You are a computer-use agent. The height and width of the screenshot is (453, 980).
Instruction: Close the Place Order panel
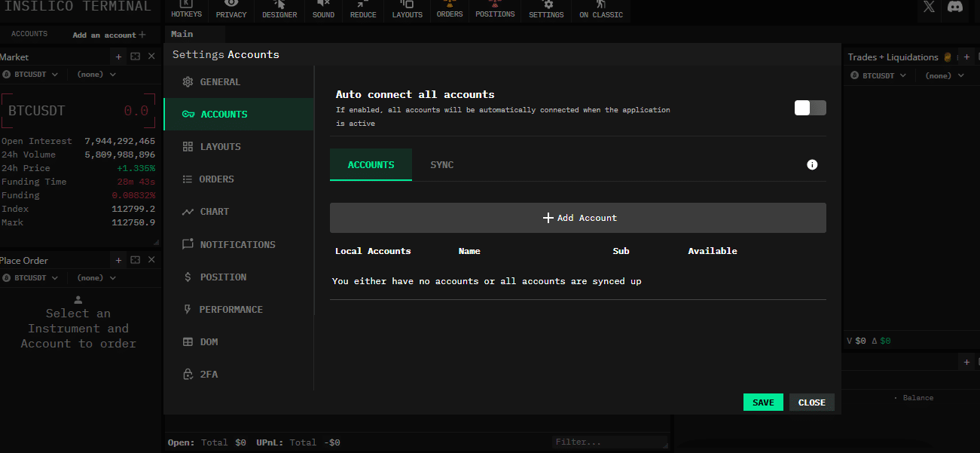(151, 260)
